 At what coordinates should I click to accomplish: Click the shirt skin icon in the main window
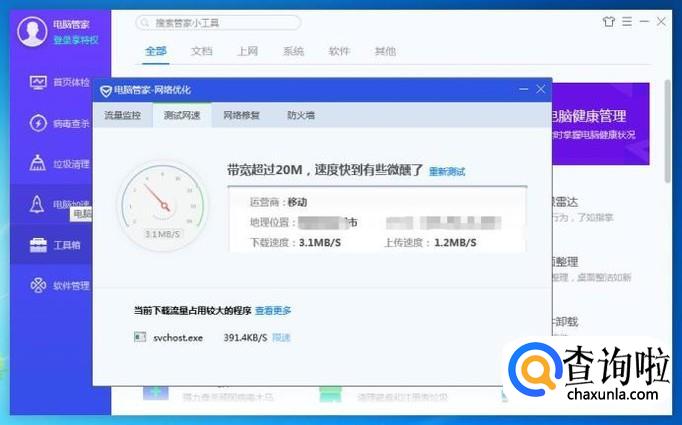pyautogui.click(x=609, y=21)
